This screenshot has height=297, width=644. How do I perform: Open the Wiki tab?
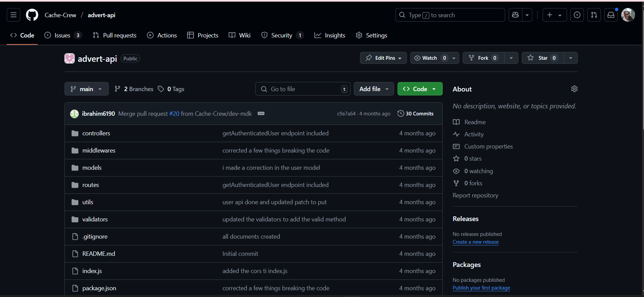point(239,35)
